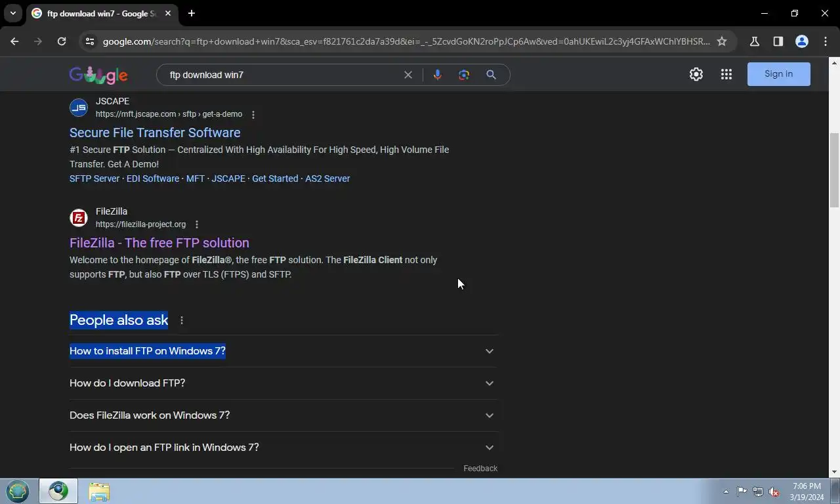Open the Windows Start menu orb
This screenshot has width=840, height=504.
pyautogui.click(x=18, y=491)
